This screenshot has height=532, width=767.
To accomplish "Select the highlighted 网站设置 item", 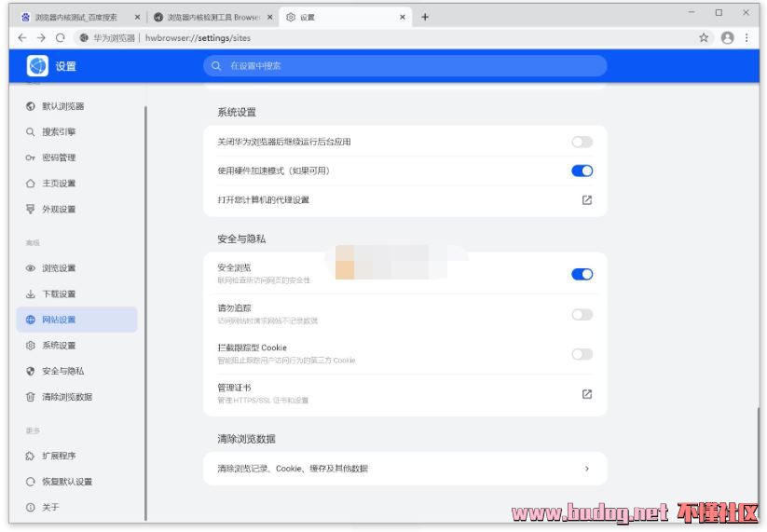I will click(76, 320).
